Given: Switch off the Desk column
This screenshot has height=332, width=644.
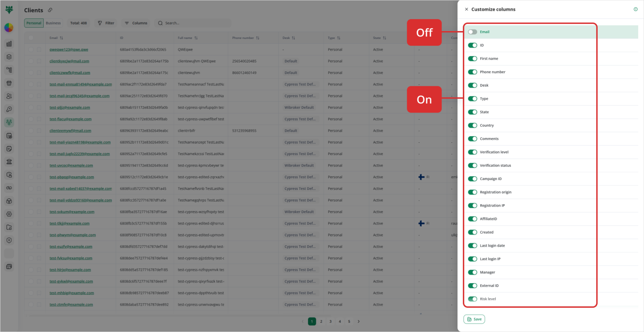Looking at the screenshot, I should [x=473, y=85].
